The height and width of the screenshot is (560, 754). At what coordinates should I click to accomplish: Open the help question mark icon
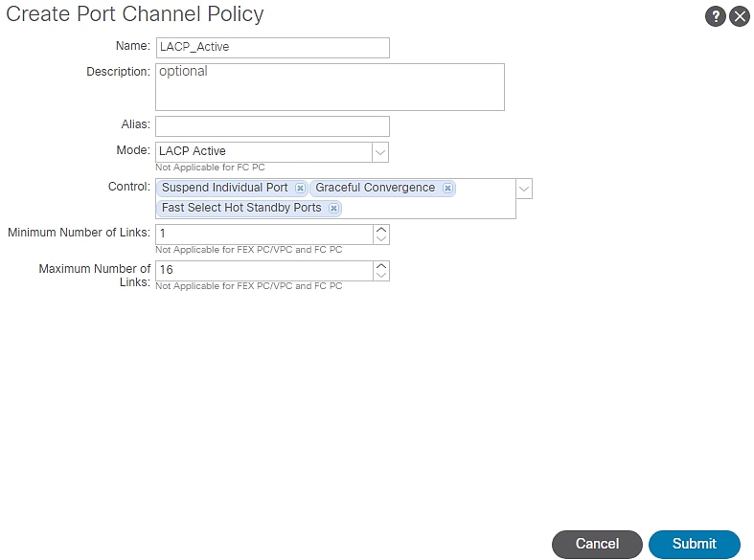coord(716,16)
